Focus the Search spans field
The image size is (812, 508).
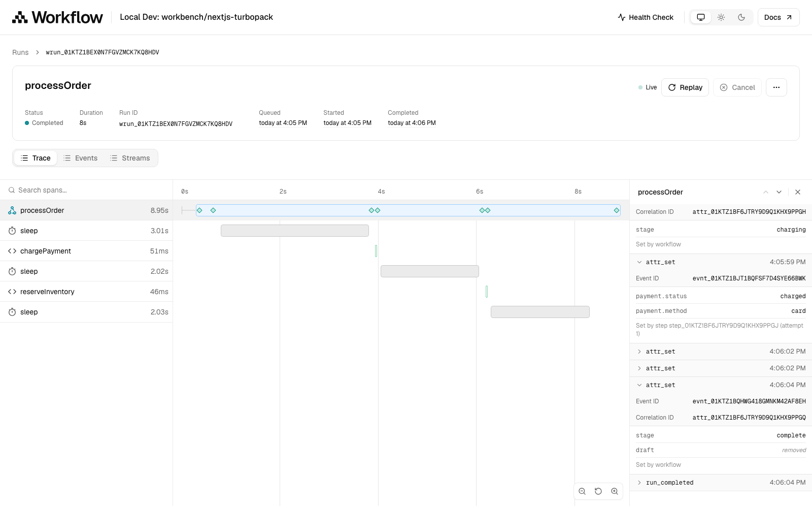click(x=86, y=190)
